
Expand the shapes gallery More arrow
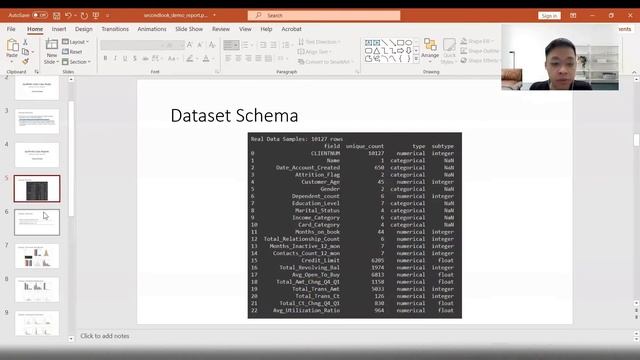(x=416, y=59)
